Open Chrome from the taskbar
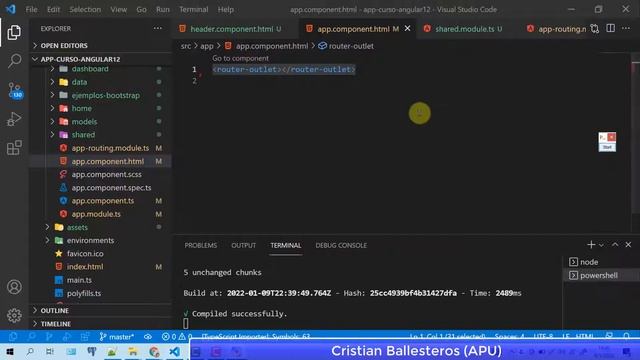 click(x=154, y=351)
